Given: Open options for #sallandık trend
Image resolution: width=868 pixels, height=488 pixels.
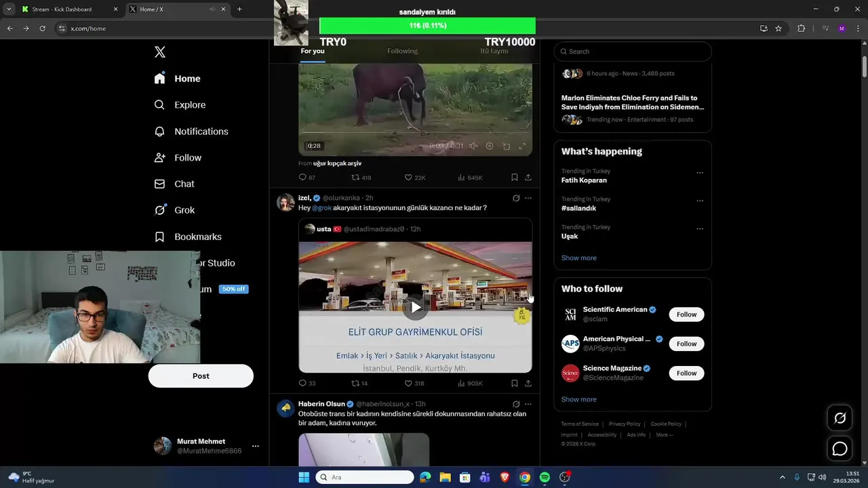Looking at the screenshot, I should pos(700,201).
